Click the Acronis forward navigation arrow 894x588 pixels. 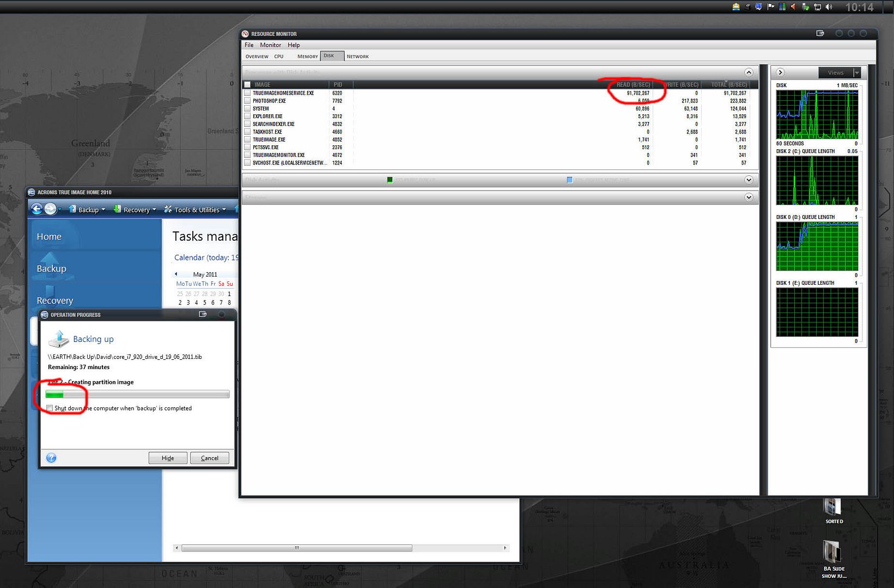50,209
